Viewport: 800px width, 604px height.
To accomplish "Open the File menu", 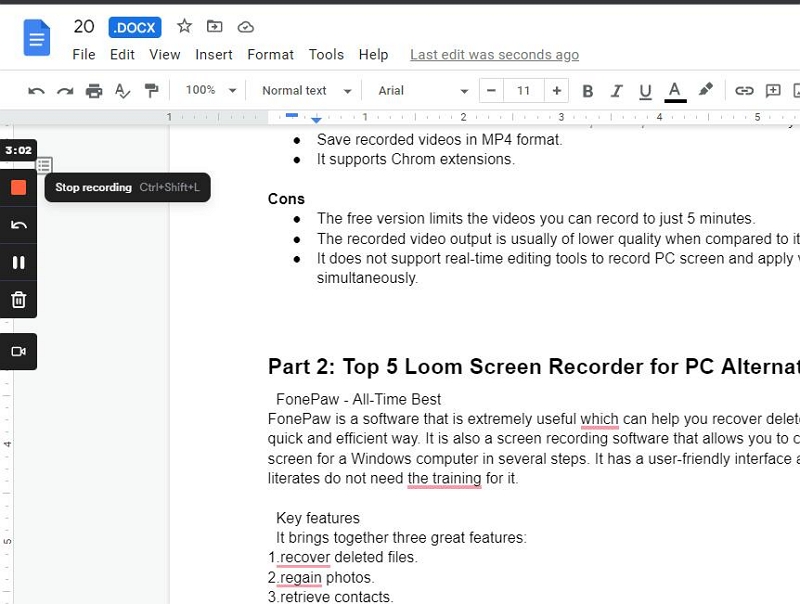I will point(84,55).
